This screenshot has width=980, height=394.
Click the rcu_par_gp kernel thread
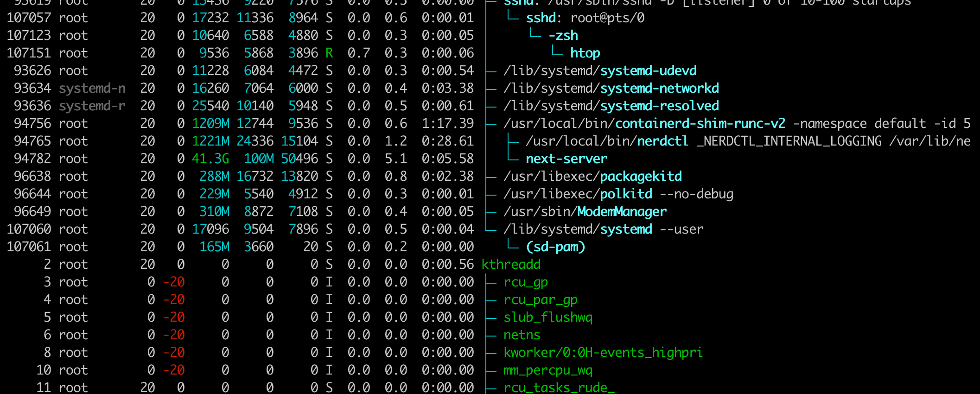pyautogui.click(x=541, y=300)
